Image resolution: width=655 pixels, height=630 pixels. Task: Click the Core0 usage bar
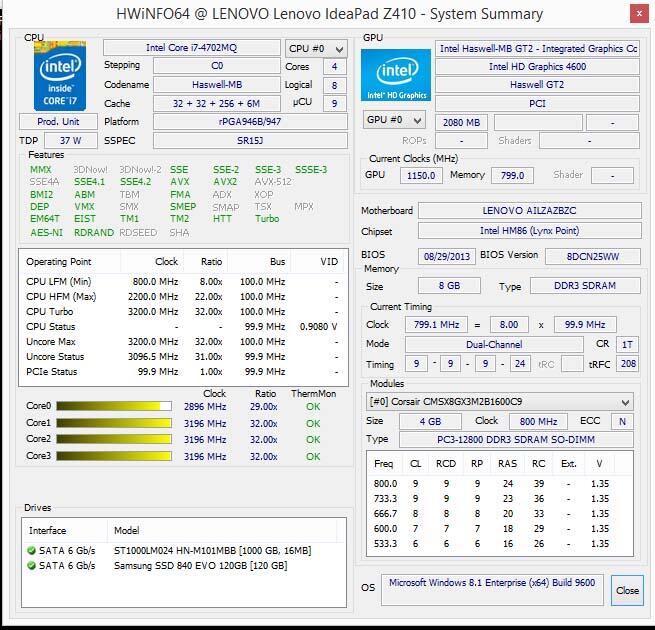coord(114,406)
